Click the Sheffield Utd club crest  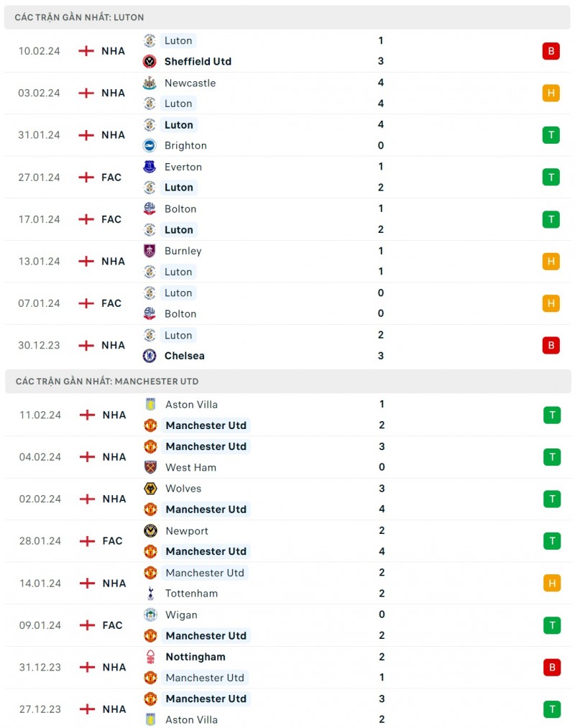click(149, 62)
